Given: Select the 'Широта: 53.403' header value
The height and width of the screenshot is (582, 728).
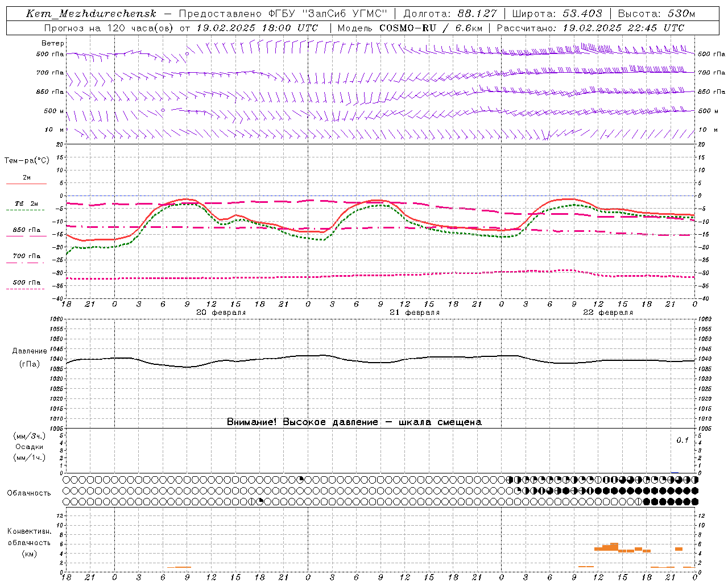Looking at the screenshot, I should click(557, 14).
